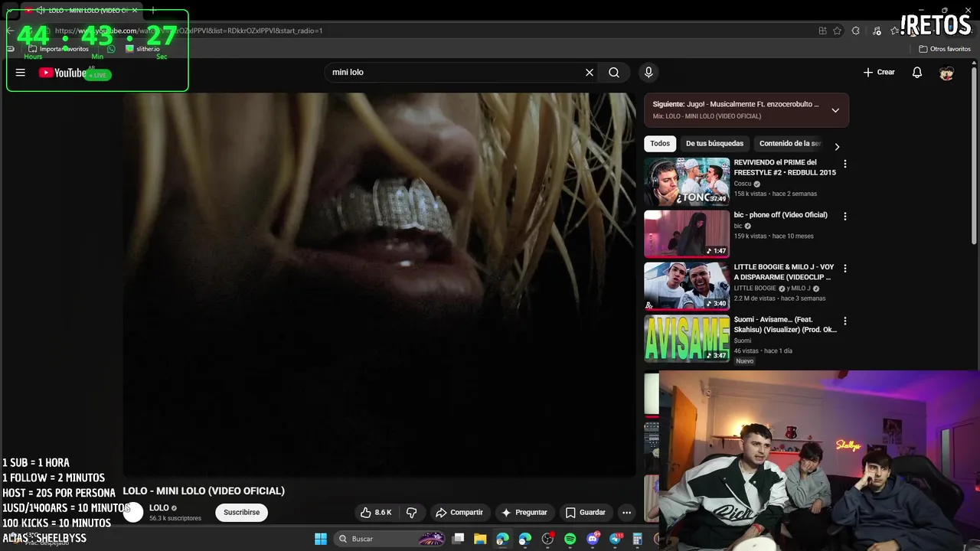Open account menu from profile avatar
This screenshot has width=980, height=551.
point(947,73)
